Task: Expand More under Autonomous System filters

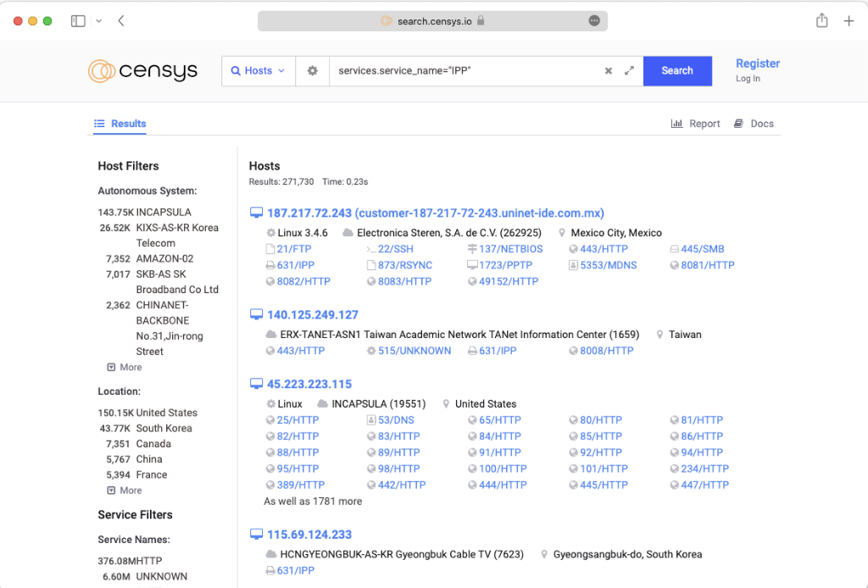Action: [124, 366]
